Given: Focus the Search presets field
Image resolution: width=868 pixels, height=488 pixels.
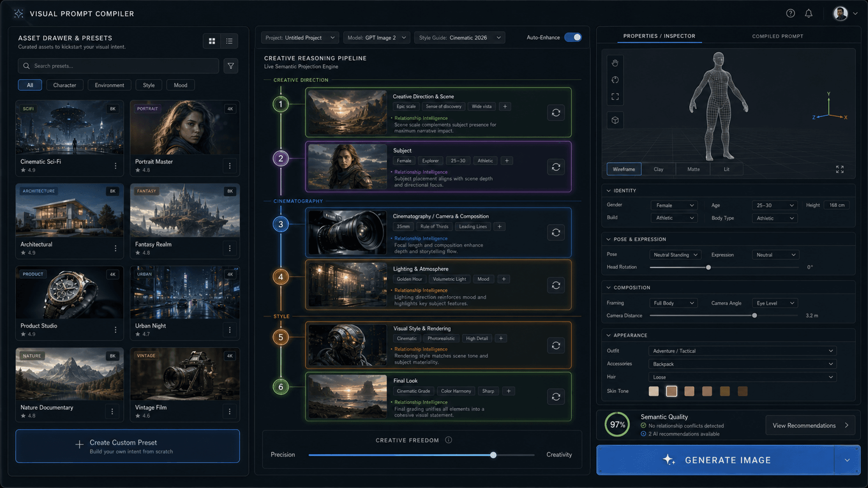Looking at the screenshot, I should (x=118, y=66).
